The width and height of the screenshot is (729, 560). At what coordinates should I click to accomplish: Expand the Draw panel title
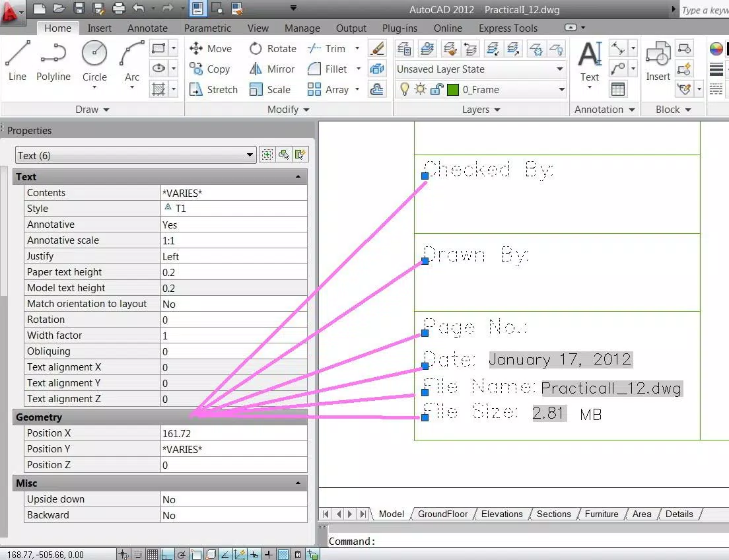[x=92, y=110]
